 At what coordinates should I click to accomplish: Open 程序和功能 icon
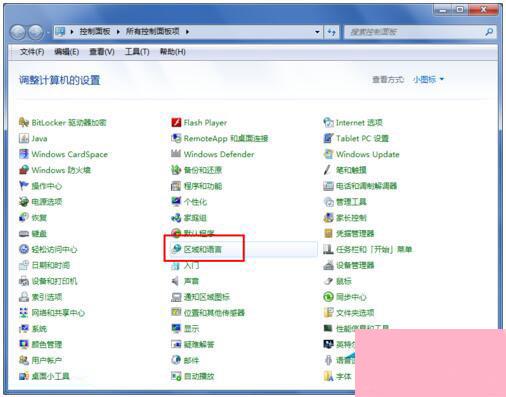[x=176, y=186]
